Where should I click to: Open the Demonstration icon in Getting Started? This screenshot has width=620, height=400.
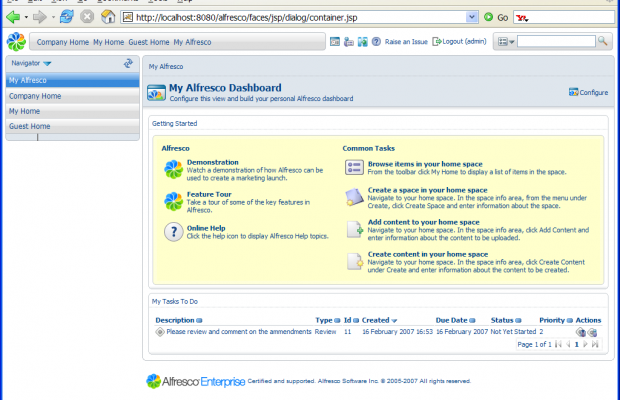pyautogui.click(x=173, y=168)
